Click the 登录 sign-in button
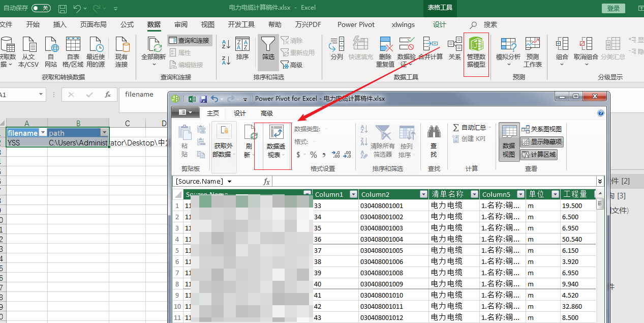The height and width of the screenshot is (323, 644). (x=614, y=8)
